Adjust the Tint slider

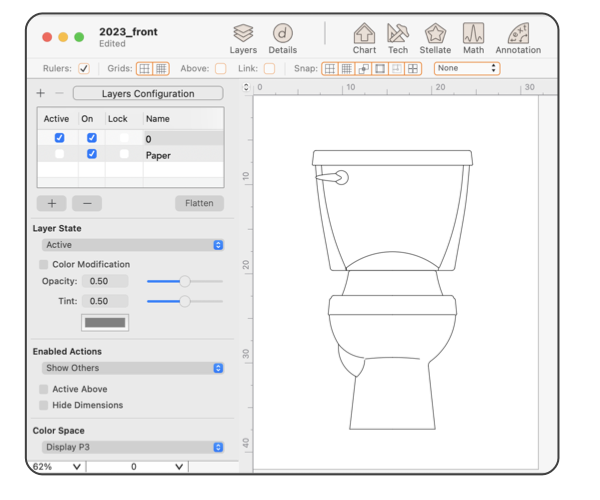tap(185, 301)
